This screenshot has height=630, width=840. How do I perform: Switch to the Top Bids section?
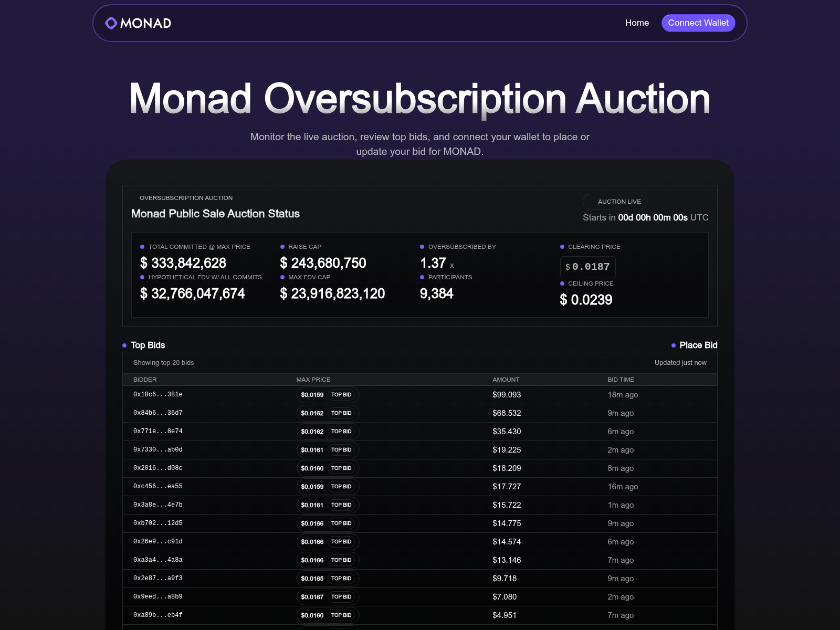click(148, 345)
